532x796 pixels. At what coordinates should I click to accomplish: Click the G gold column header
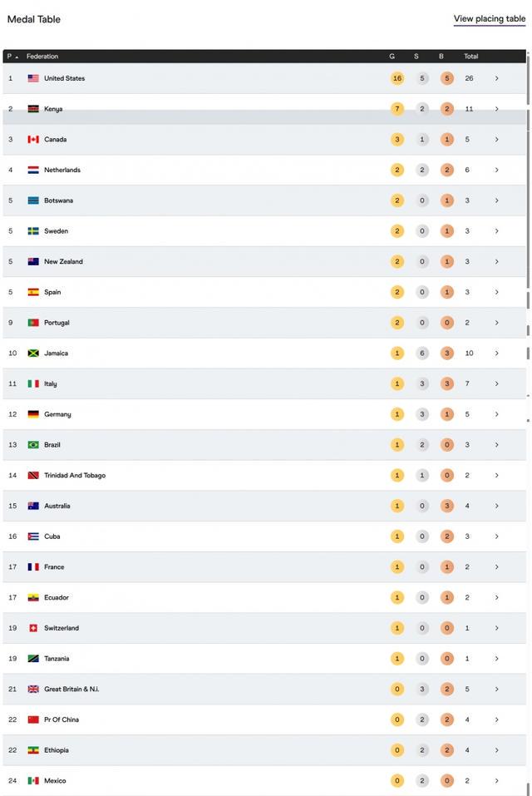tap(392, 57)
